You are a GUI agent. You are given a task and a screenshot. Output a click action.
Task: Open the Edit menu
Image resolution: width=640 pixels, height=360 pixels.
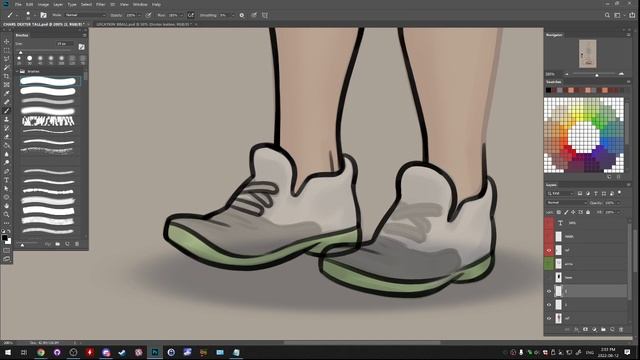point(30,4)
